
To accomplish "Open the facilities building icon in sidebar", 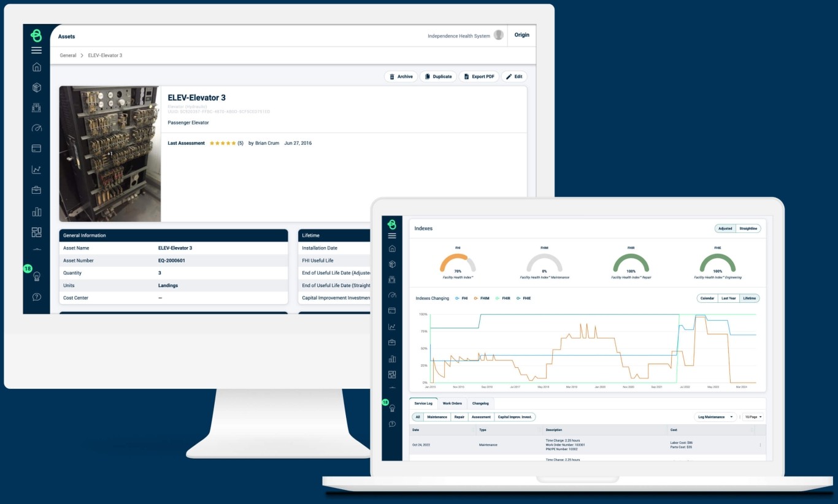I will (x=36, y=107).
